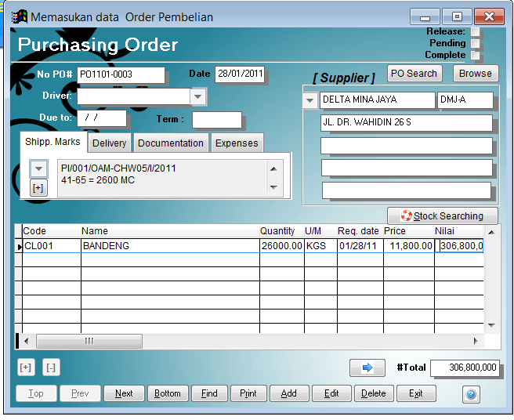Click the Term input field

217,120
